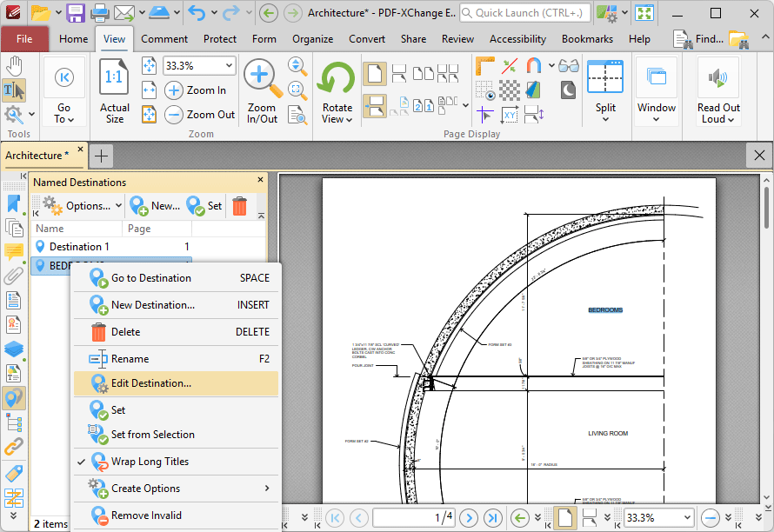774x532 pixels.
Task: Click the Set button in panel toolbar
Action: [x=204, y=206]
